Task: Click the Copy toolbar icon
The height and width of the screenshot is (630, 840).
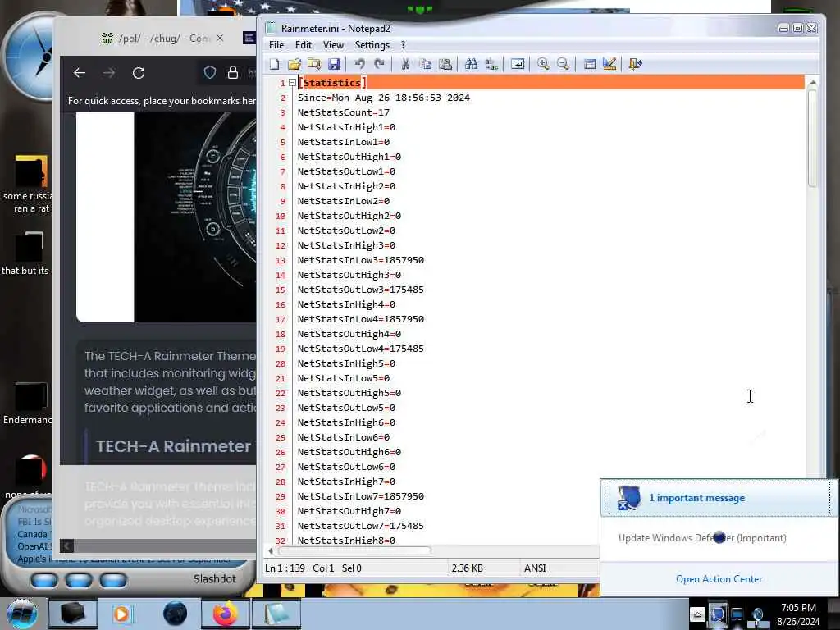Action: click(426, 64)
